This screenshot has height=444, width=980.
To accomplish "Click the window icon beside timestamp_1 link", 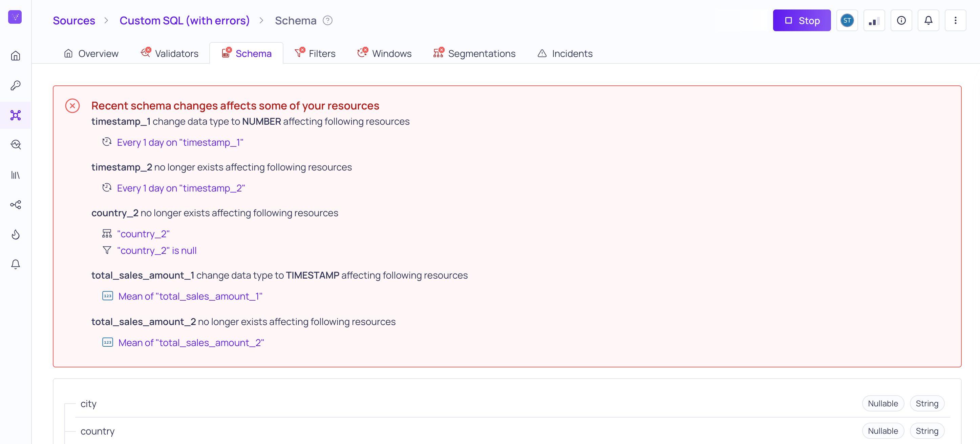I will (x=107, y=142).
